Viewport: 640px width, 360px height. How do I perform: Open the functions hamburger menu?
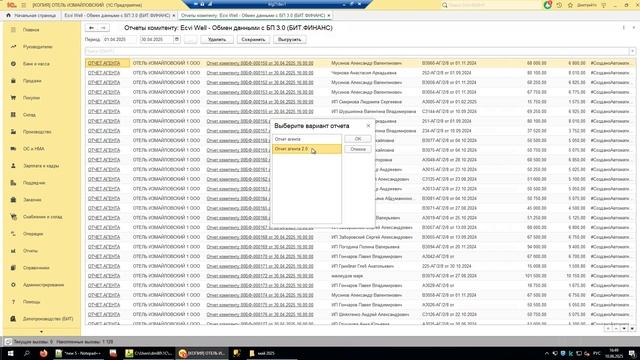coord(24,5)
